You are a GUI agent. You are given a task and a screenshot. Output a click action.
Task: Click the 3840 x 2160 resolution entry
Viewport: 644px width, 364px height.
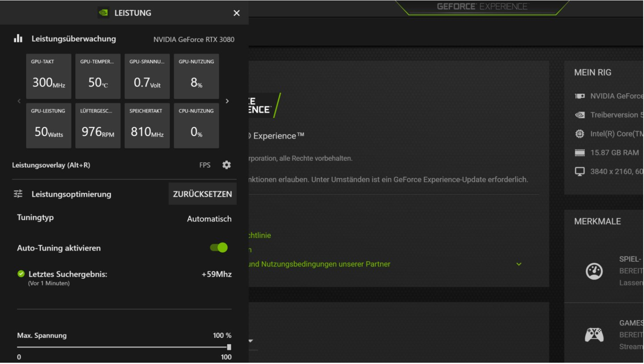tap(617, 172)
